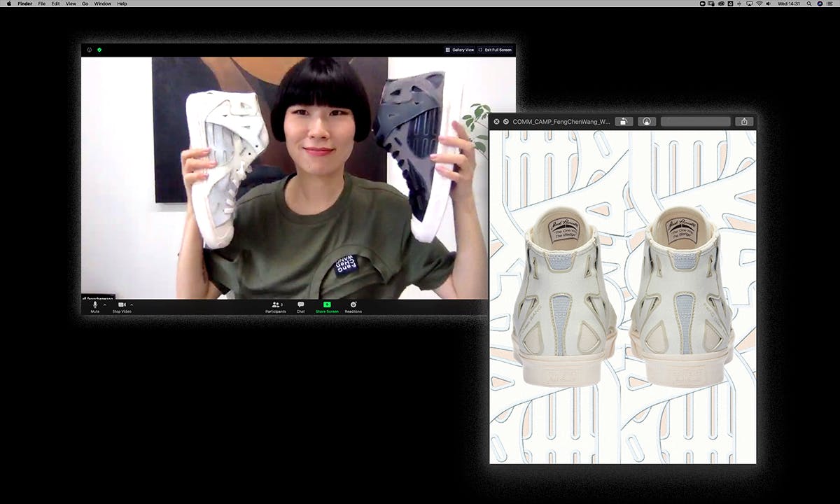This screenshot has height=504, width=840.
Task: Mute the microphone in Zoom
Action: (95, 307)
